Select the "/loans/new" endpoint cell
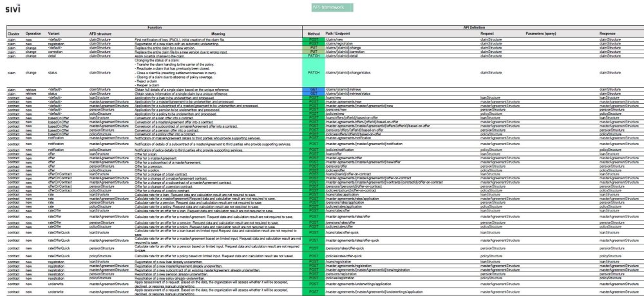 (x=402, y=98)
